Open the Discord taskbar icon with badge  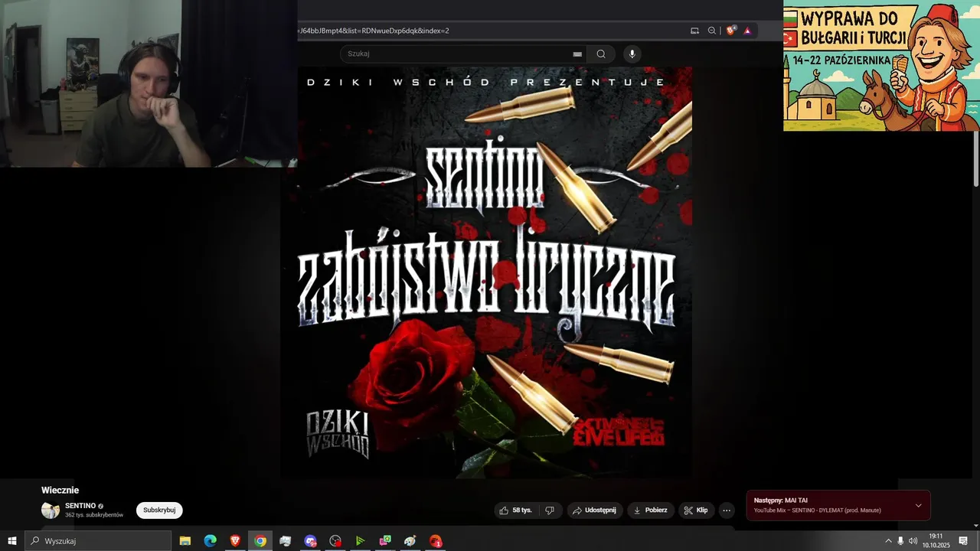pos(310,541)
